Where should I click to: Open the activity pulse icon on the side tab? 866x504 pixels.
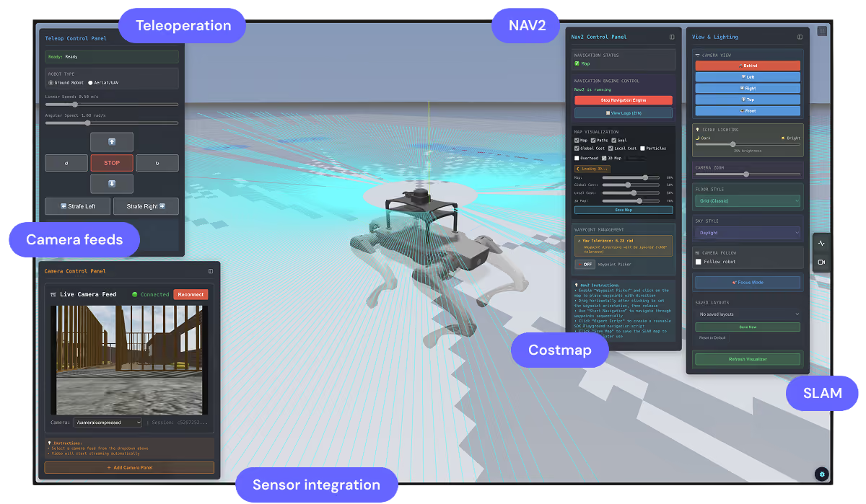click(x=821, y=244)
